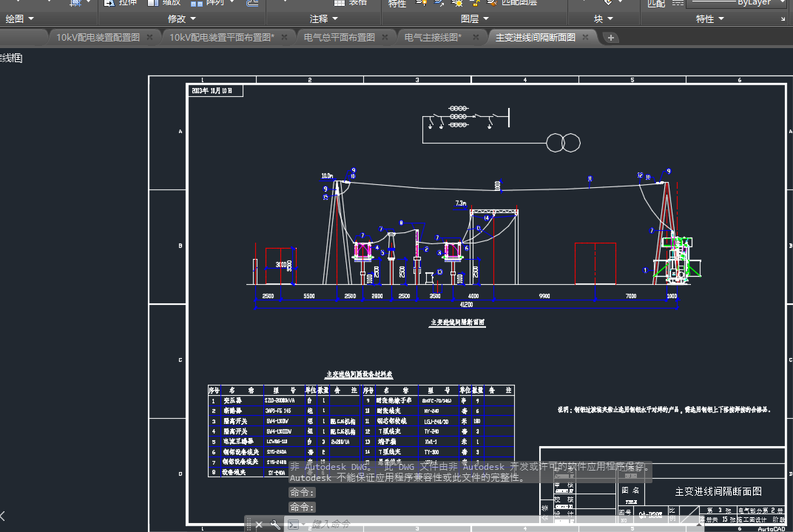Click the Match Properties (匹配) button

(x=656, y=4)
